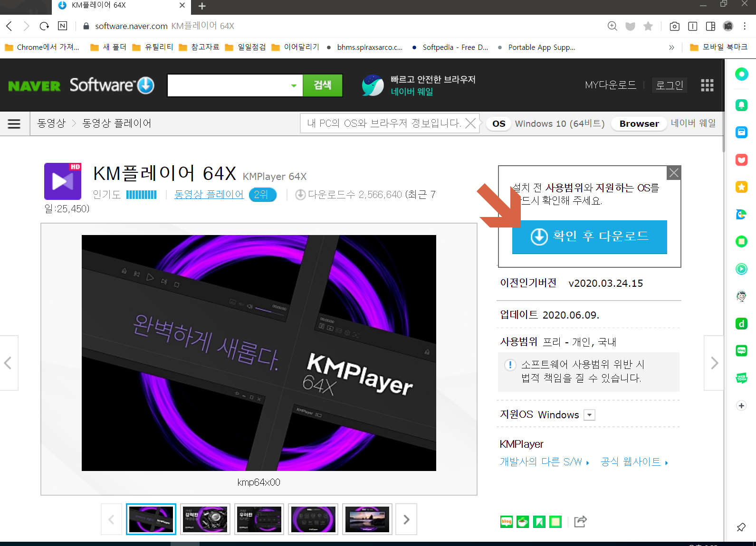Image resolution: width=756 pixels, height=546 pixels.
Task: Open 공식 웹사이트 link
Action: [x=634, y=462]
